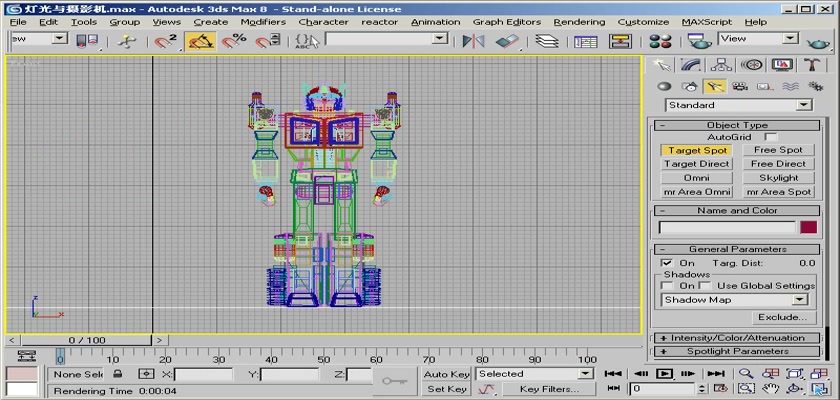Toggle Angle Snap in main toolbar
Screen dimensions: 840x400
[200, 41]
